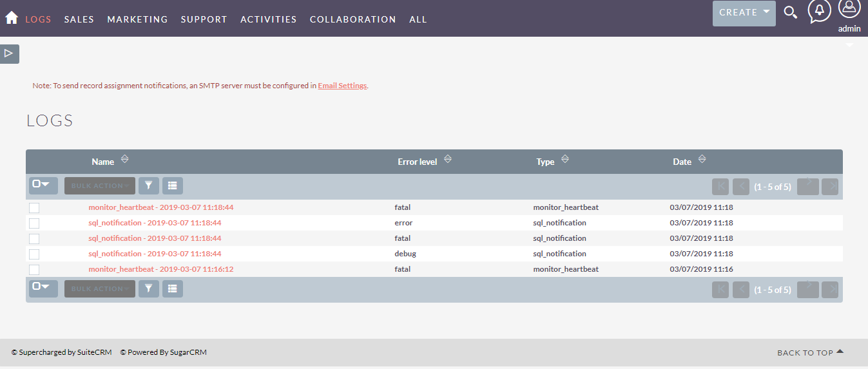Click bottom last-page pagination button

pyautogui.click(x=830, y=289)
